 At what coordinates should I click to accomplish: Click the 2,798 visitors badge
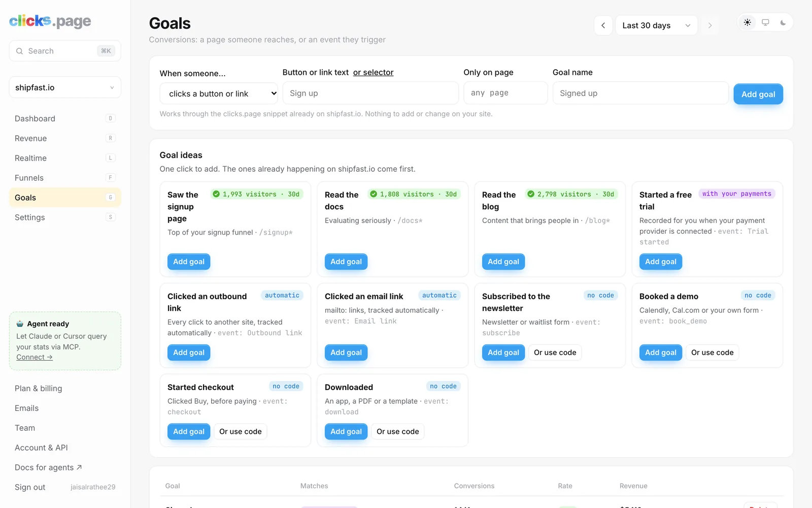(571, 194)
